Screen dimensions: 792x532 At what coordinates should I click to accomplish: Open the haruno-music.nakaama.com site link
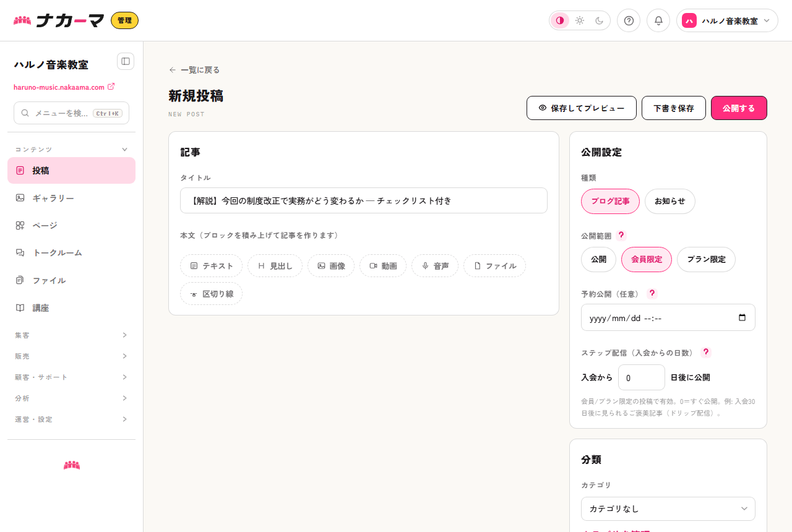(64, 87)
